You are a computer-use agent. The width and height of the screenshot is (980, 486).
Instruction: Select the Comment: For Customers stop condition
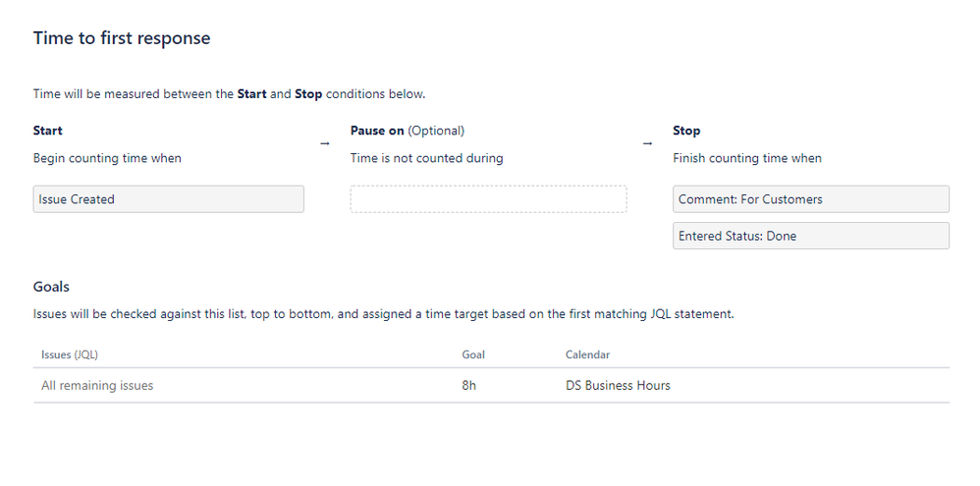coord(811,199)
